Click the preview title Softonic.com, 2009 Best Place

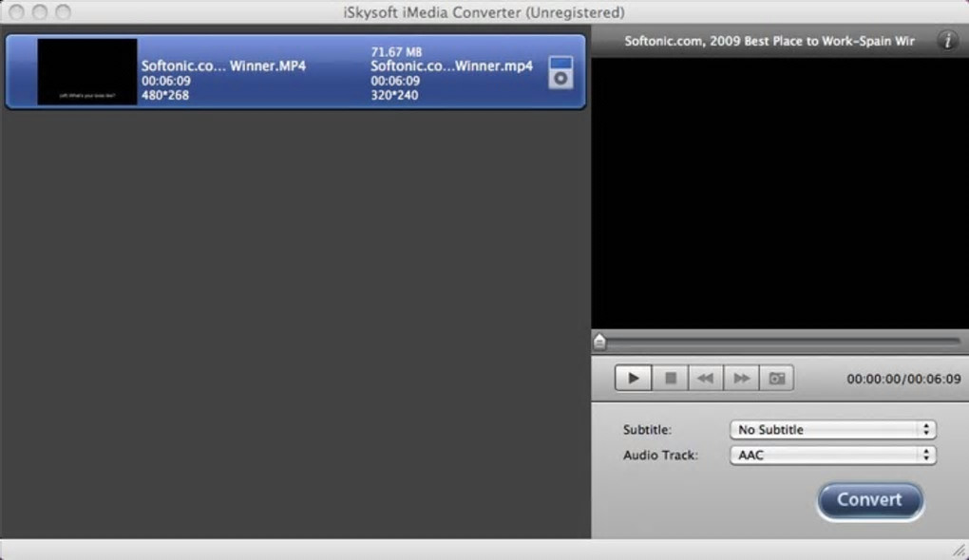[x=769, y=41]
